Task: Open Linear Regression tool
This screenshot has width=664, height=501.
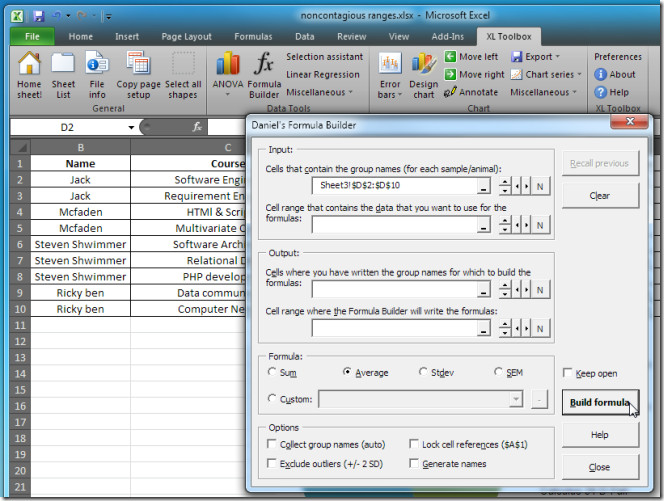Action: (x=323, y=74)
